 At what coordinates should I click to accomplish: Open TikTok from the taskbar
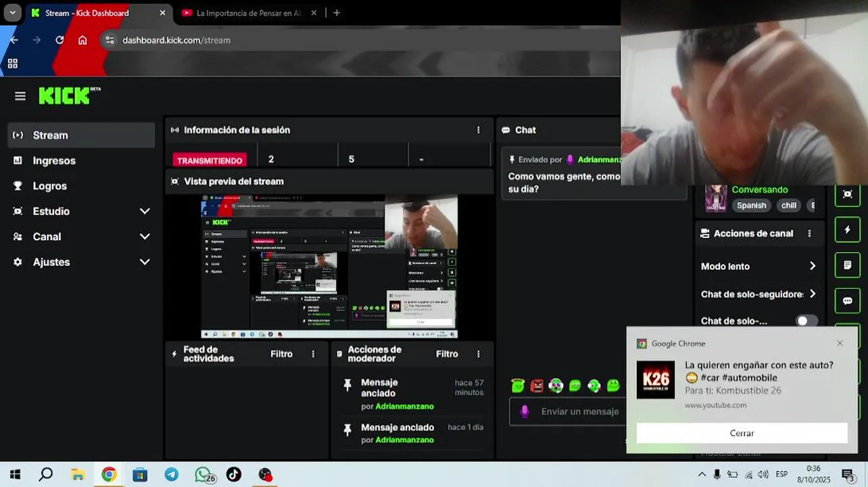tap(234, 475)
